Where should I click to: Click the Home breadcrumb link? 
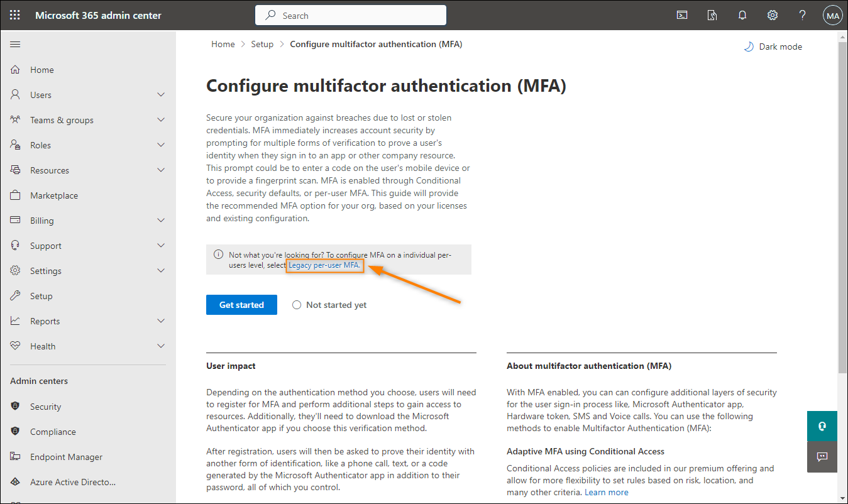coord(223,44)
